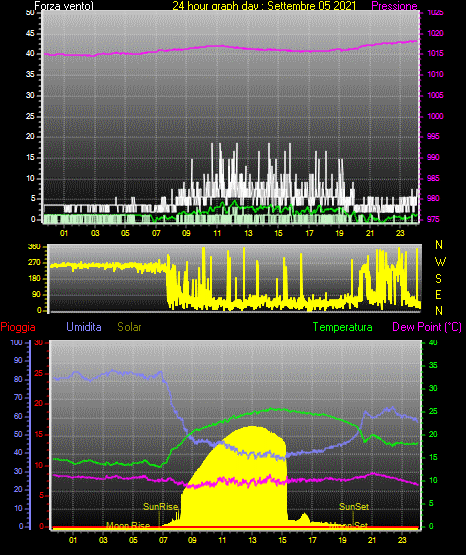Click the blue 'Umidita' legend label
The image size is (466, 555).
pos(84,326)
